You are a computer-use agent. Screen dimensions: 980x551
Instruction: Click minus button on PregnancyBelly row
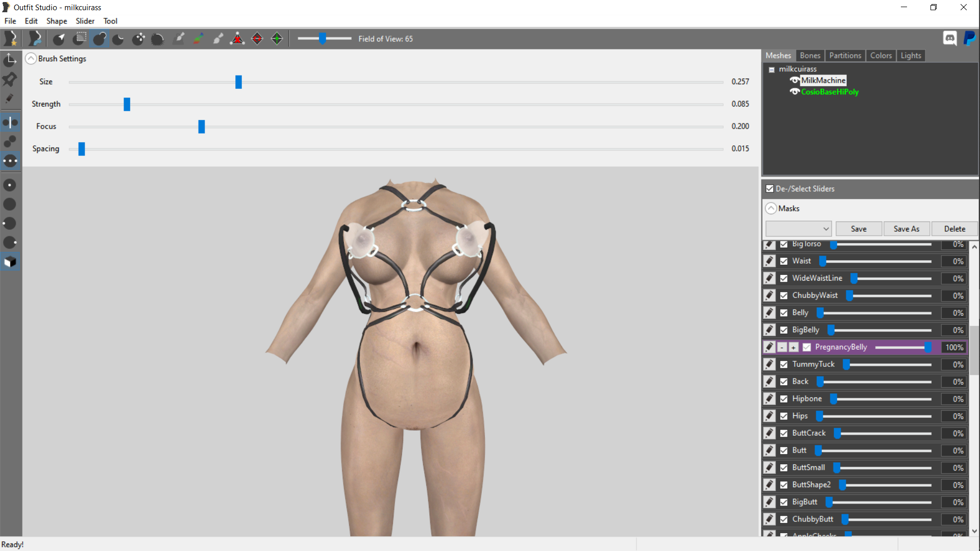(x=782, y=347)
